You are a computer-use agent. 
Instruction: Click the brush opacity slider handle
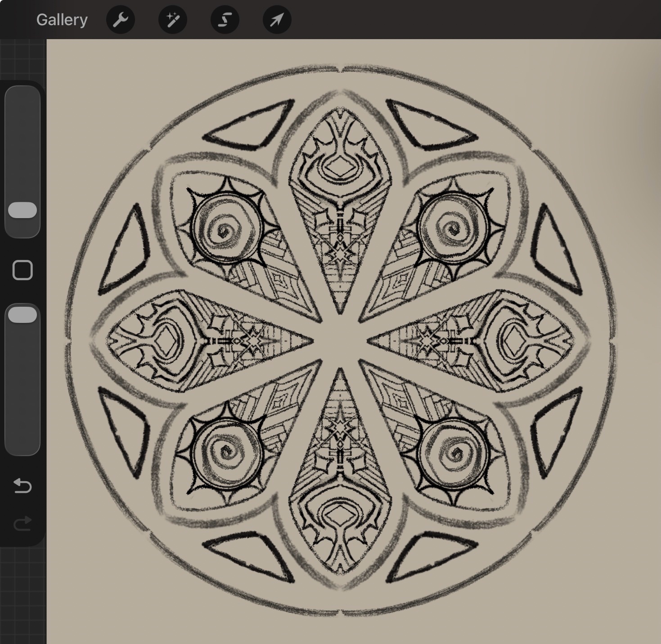22,315
